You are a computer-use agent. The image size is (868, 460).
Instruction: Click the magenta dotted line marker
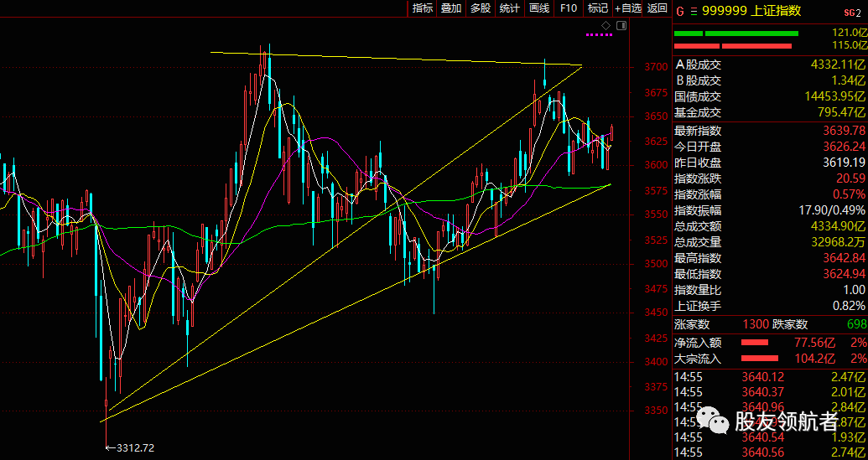pos(599,34)
